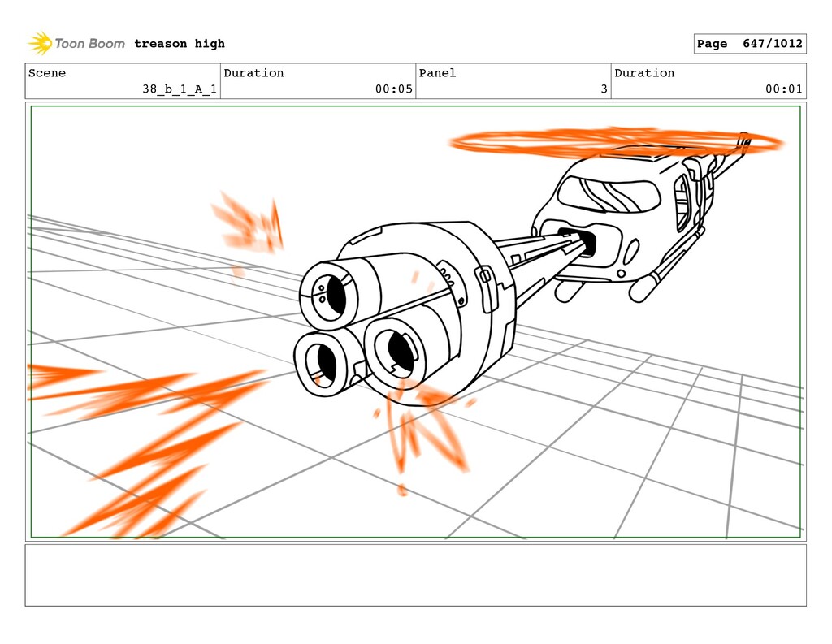
Task: Select panel duration value 00:01
Action: (x=784, y=89)
